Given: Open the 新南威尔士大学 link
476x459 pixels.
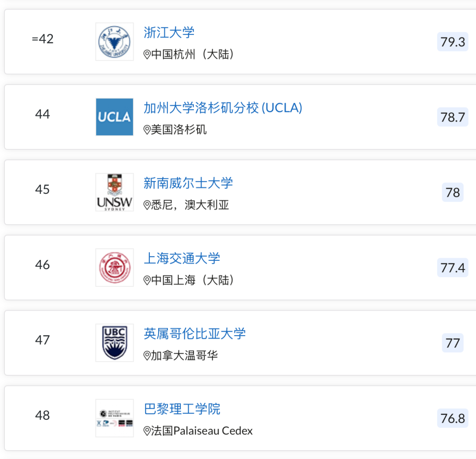Looking at the screenshot, I should click(x=188, y=183).
